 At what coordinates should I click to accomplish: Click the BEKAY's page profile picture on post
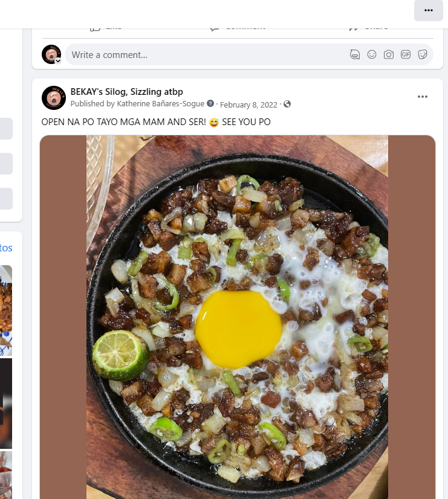pyautogui.click(x=54, y=98)
